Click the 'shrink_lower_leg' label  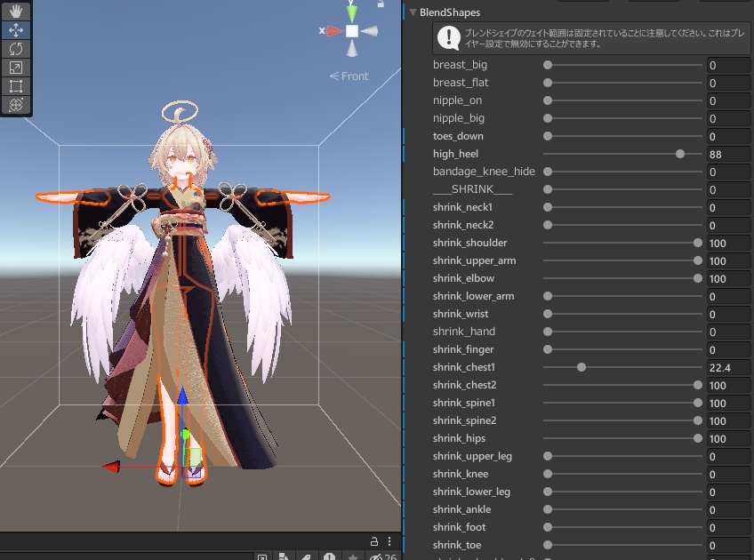click(x=471, y=492)
